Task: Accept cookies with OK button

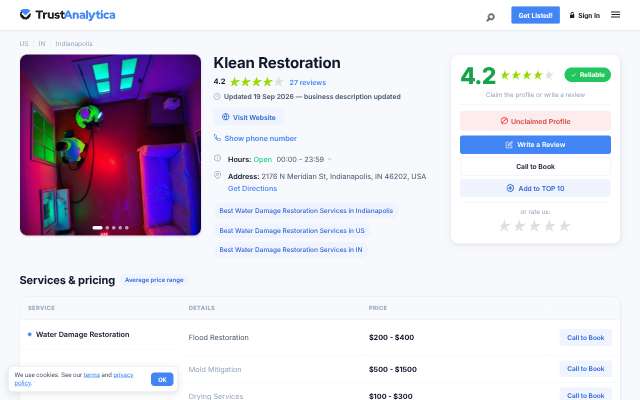Action: tap(162, 380)
